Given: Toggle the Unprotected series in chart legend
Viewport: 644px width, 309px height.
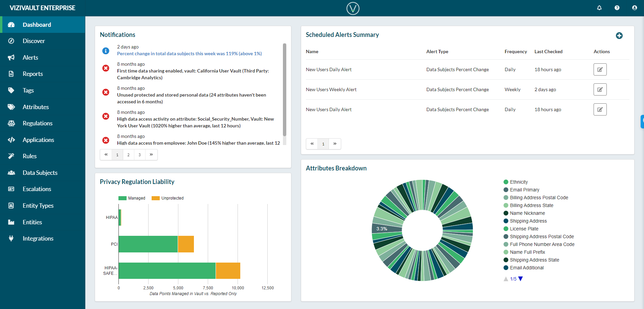Looking at the screenshot, I should click(168, 198).
